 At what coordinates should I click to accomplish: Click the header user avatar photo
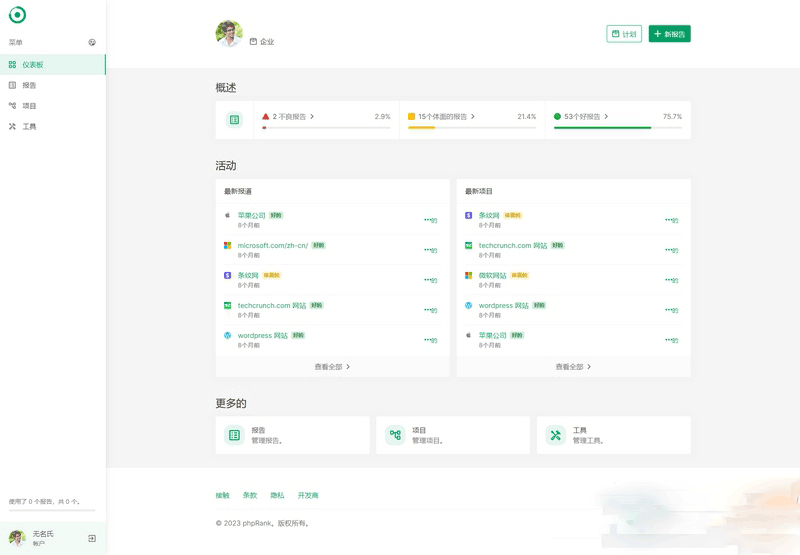[x=229, y=34]
